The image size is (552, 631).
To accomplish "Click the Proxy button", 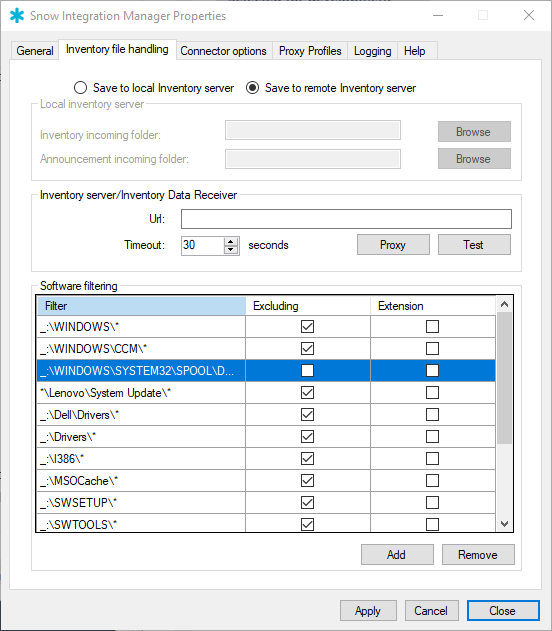I will coord(393,245).
